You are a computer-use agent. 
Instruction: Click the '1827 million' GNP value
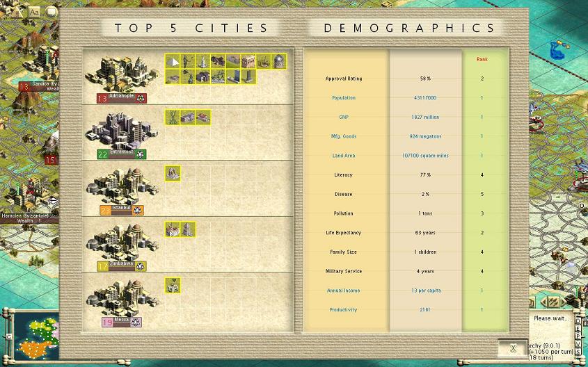(x=425, y=117)
